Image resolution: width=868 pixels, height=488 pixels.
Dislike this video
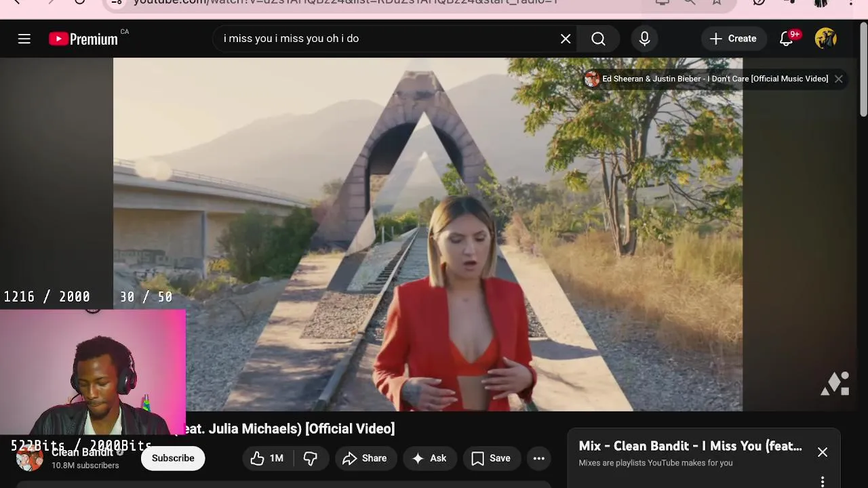click(311, 459)
